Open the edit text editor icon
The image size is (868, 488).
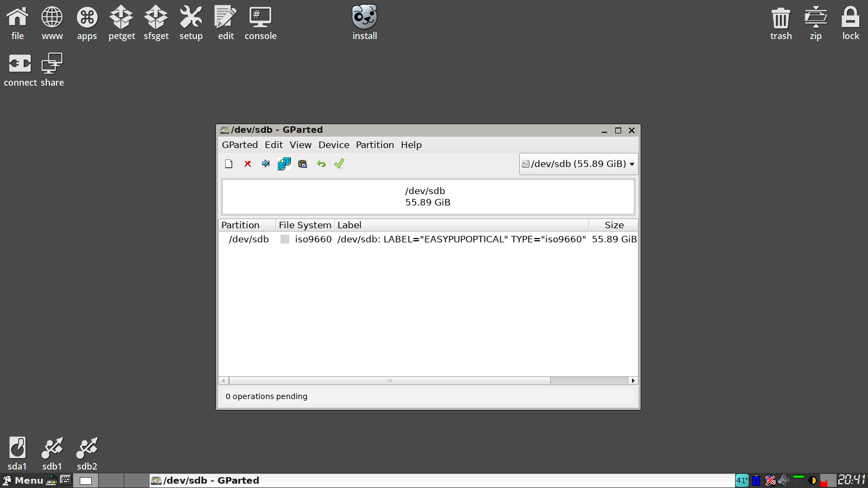226,23
